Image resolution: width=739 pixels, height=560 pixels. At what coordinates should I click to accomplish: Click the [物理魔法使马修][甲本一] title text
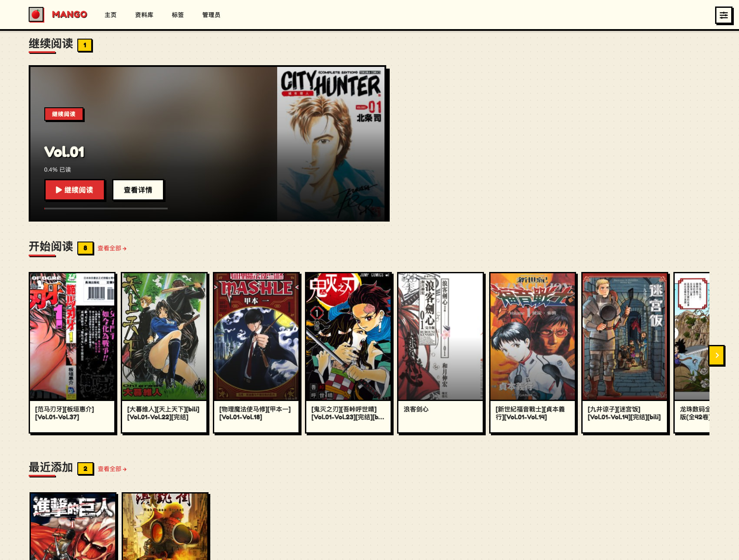[x=255, y=413]
